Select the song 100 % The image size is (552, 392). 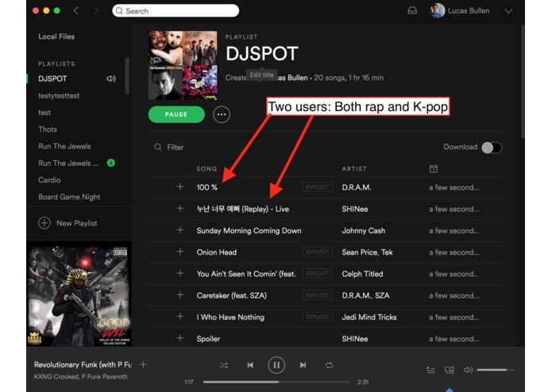click(207, 187)
